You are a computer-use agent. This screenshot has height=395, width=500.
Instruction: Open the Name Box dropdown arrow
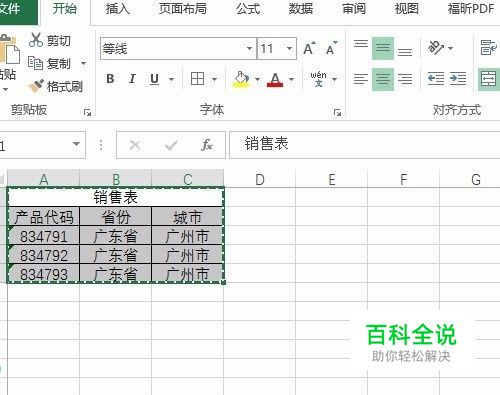point(76,144)
